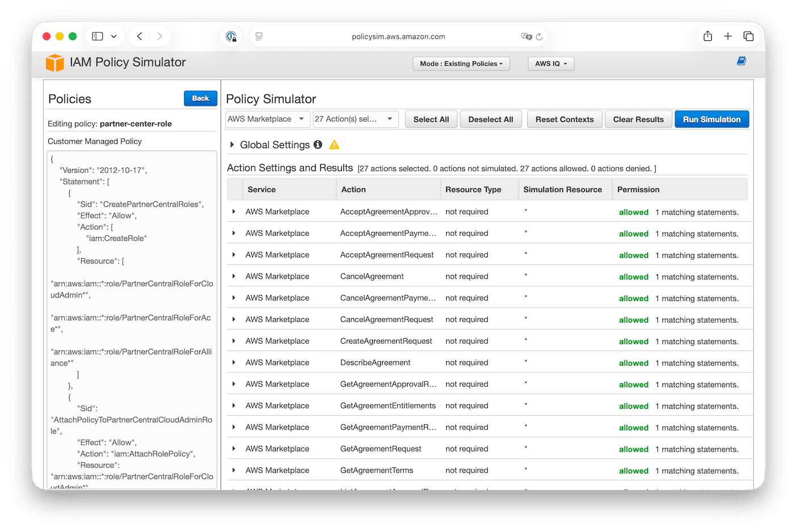Image resolution: width=797 pixels, height=532 pixels.
Task: Expand the Global Settings section
Action: coord(232,145)
